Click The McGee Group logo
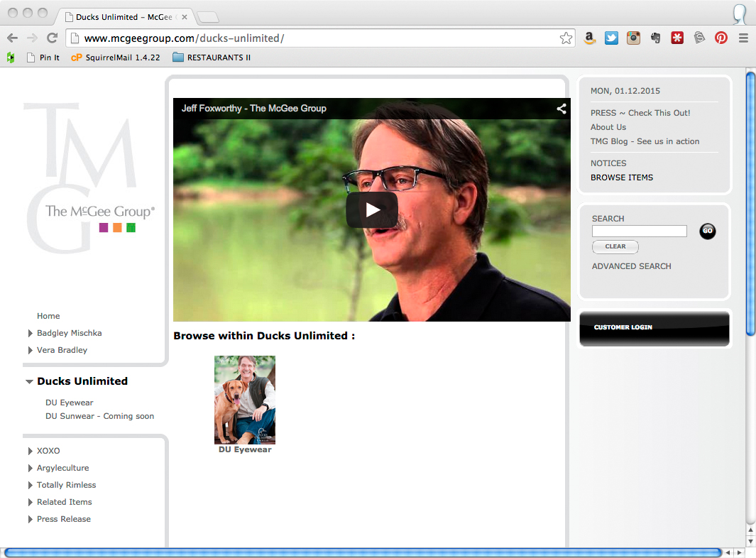Viewport: 756px width, 558px height. pyautogui.click(x=90, y=178)
